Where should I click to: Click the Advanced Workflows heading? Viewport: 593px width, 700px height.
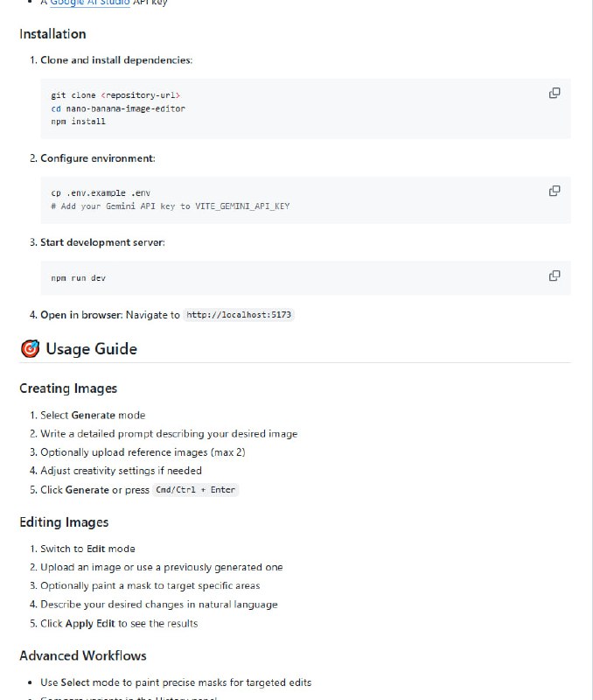click(83, 655)
